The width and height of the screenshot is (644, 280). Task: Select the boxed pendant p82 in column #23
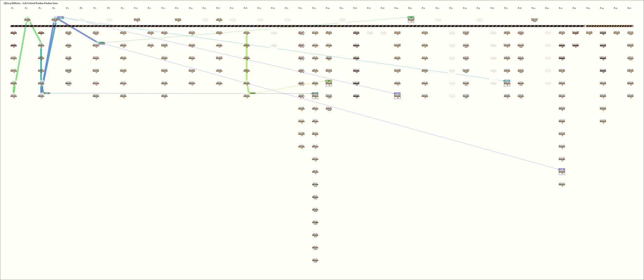(x=315, y=96)
